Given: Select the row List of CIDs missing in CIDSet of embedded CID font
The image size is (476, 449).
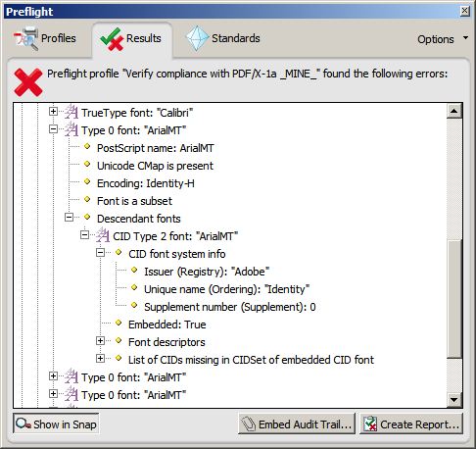Looking at the screenshot, I should click(251, 360).
